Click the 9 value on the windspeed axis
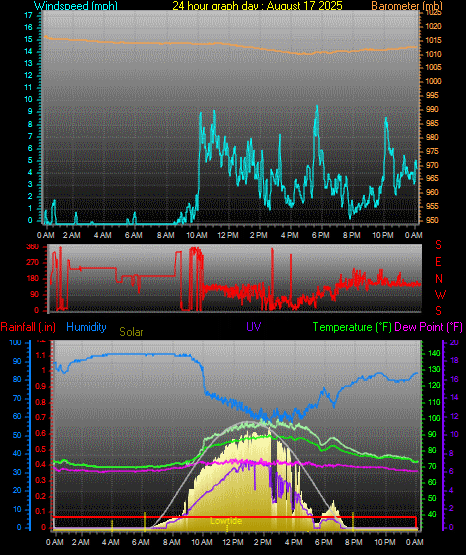Viewport: 466px width, 555px height. (30, 111)
